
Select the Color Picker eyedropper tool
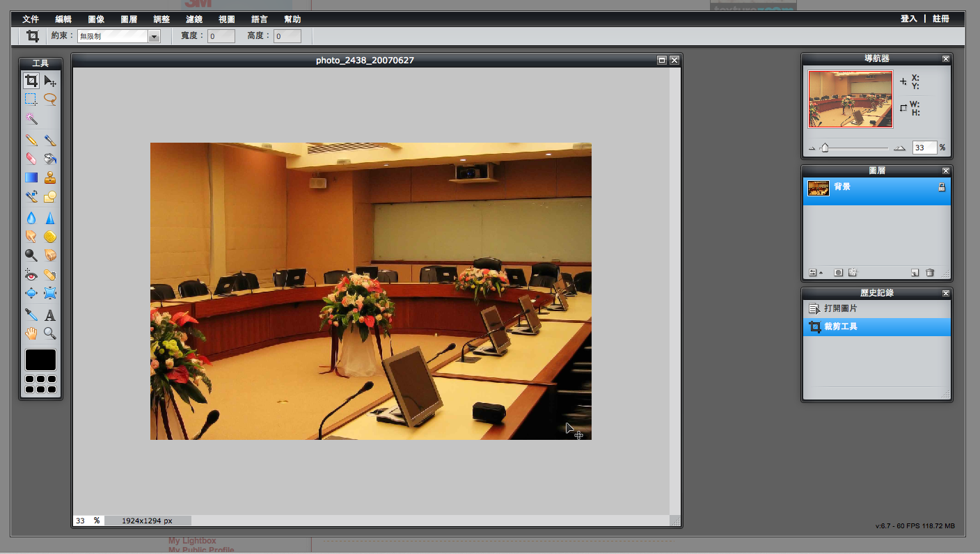pos(31,315)
